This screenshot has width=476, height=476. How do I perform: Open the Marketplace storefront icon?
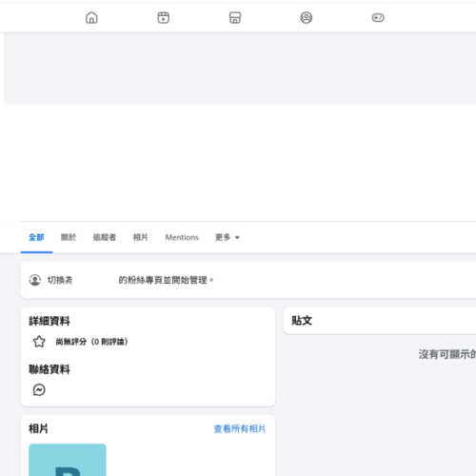click(x=235, y=17)
